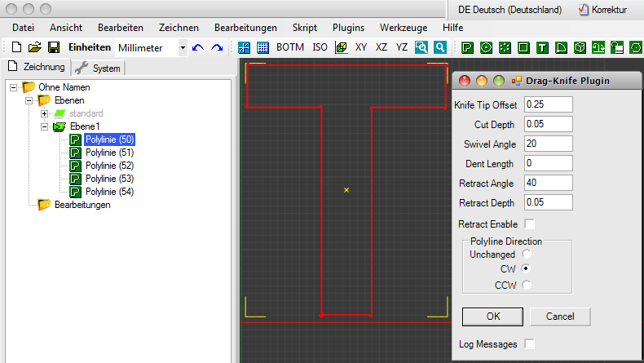This screenshot has width=644, height=363.
Task: Click the greyed standard layer icon
Action: click(60, 113)
